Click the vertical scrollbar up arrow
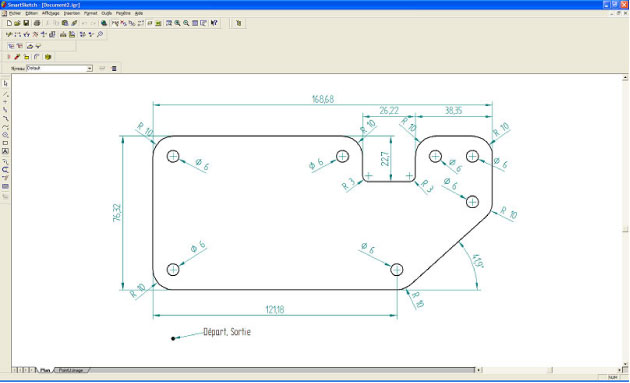The image size is (630, 383). tap(625, 78)
